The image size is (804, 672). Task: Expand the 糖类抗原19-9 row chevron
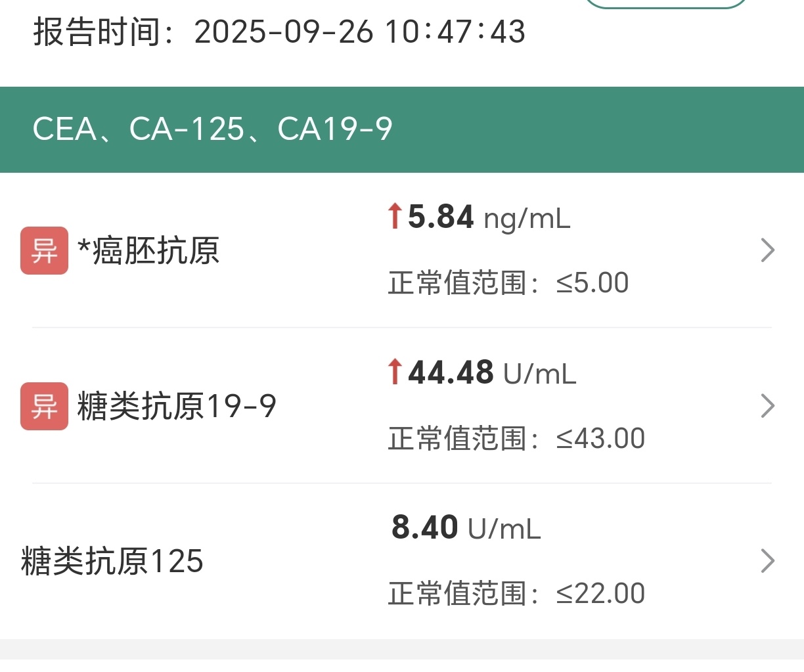767,406
